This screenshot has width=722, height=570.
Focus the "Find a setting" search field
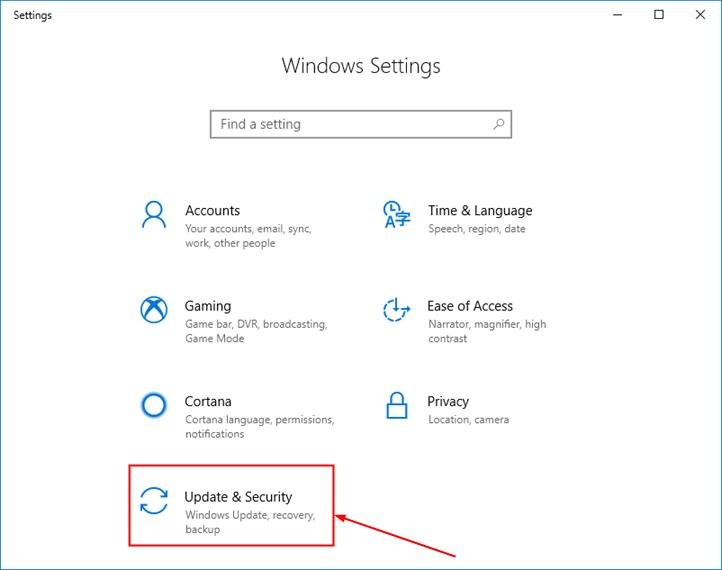tap(361, 124)
